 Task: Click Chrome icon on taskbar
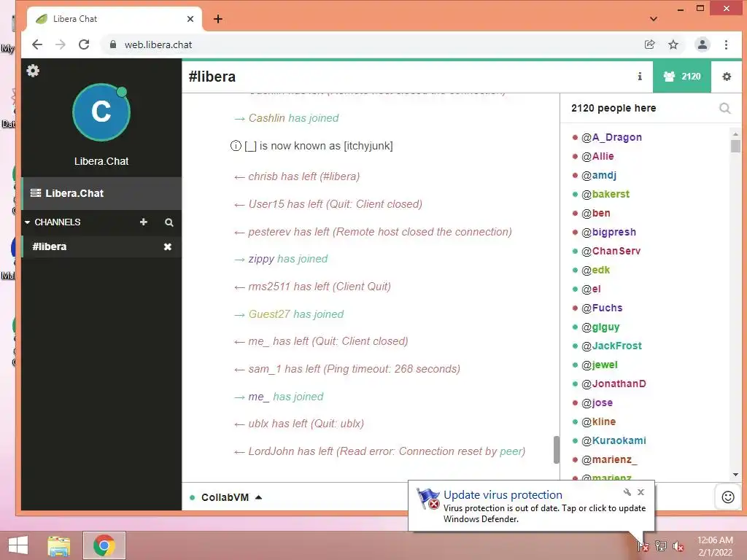click(104, 545)
